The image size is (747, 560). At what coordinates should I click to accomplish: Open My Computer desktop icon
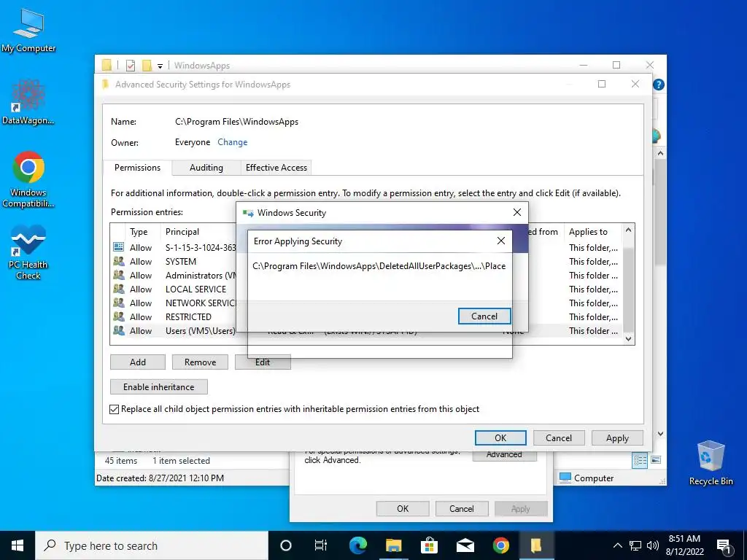point(28,31)
